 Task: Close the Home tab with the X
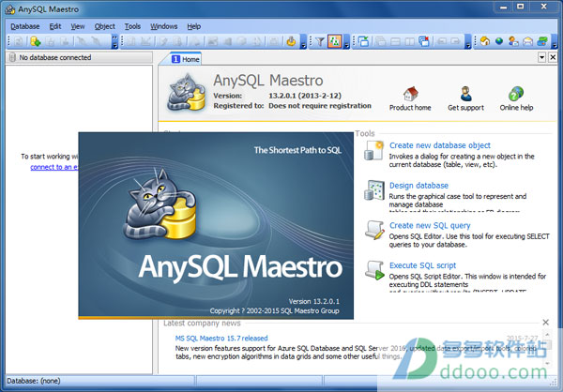coord(553,57)
